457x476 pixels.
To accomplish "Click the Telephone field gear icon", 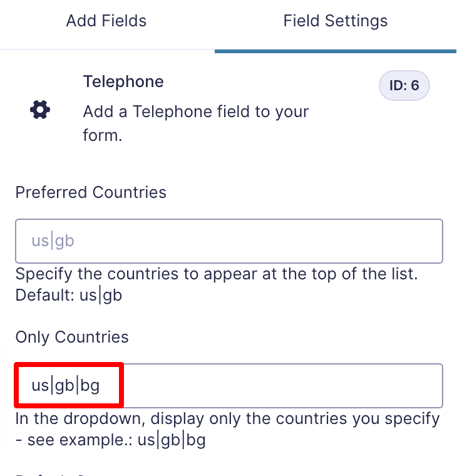I will [x=40, y=110].
